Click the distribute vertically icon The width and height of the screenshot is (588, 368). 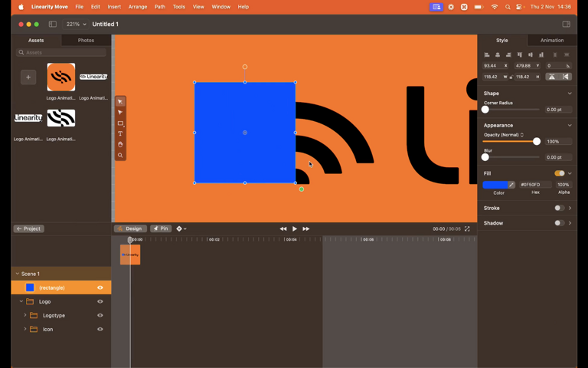pyautogui.click(x=567, y=55)
